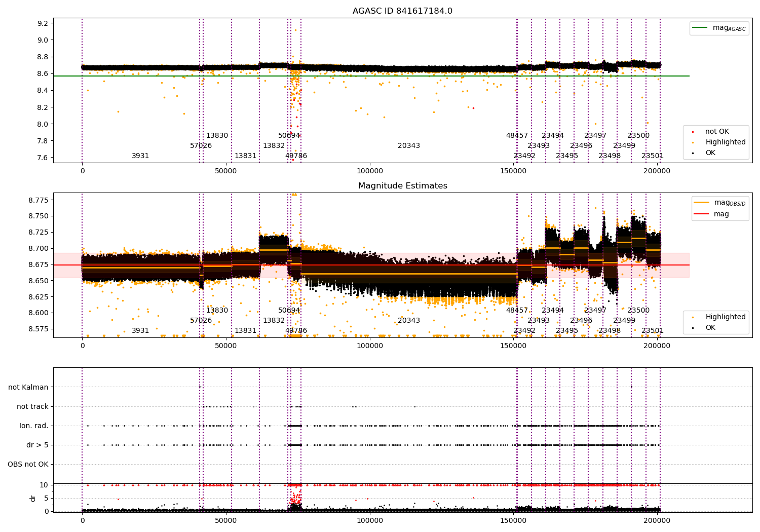Screen dimensions: 760x532
Task: Click the 8.725 y-axis tick label
Action: pos(39,232)
